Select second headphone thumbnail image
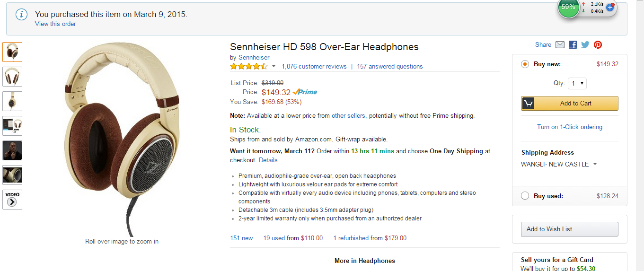Image resolution: width=644 pixels, height=271 pixels. (x=12, y=77)
